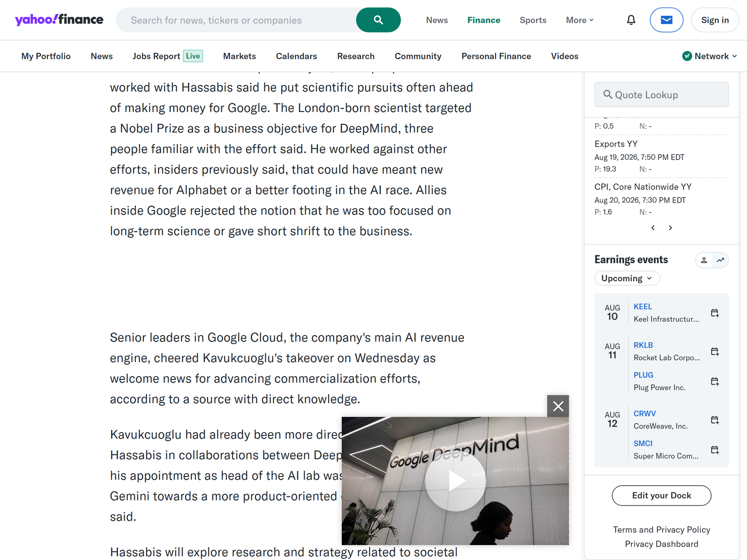
Task: Click the green search magnifier button
Action: 378,20
